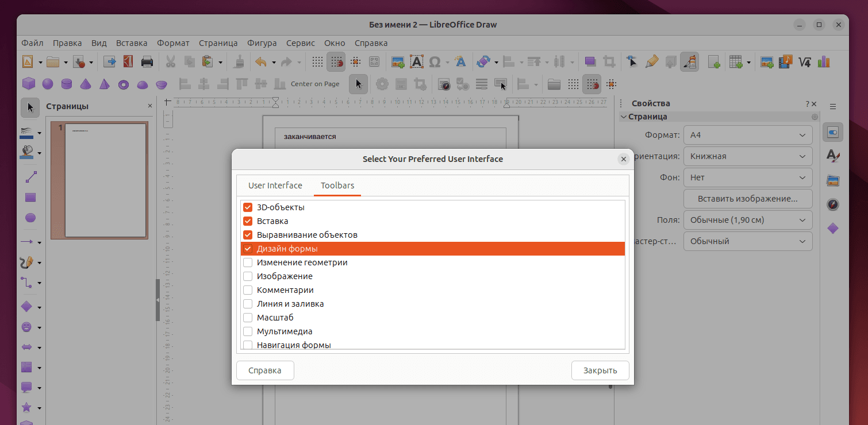Click the Crop image toolbar icon
The height and width of the screenshot is (425, 868).
609,61
